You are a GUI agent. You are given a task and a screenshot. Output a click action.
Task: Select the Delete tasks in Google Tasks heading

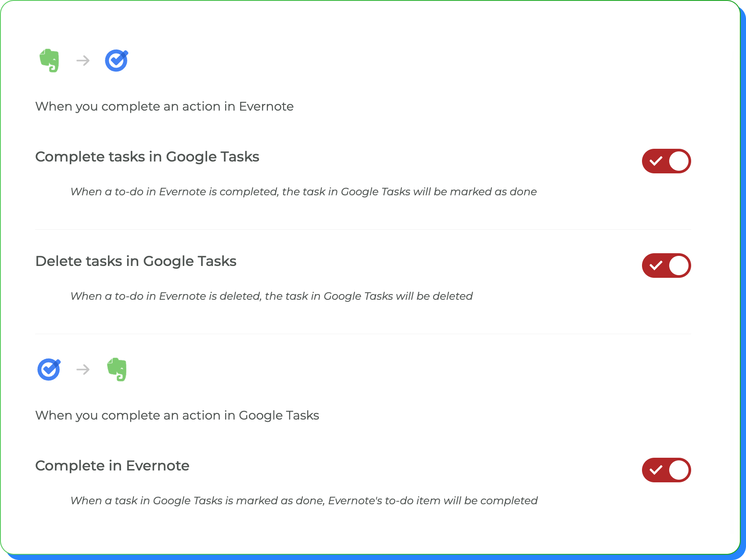[136, 261]
